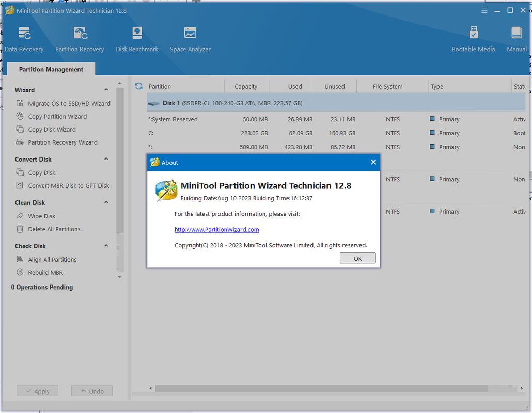Viewport: 532px width, 413px height.
Task: Open Disk Benchmark tool
Action: tap(137, 39)
